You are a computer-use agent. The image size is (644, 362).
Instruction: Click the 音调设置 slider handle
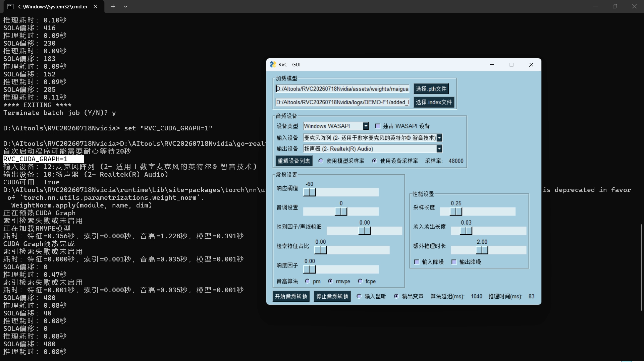(x=341, y=212)
